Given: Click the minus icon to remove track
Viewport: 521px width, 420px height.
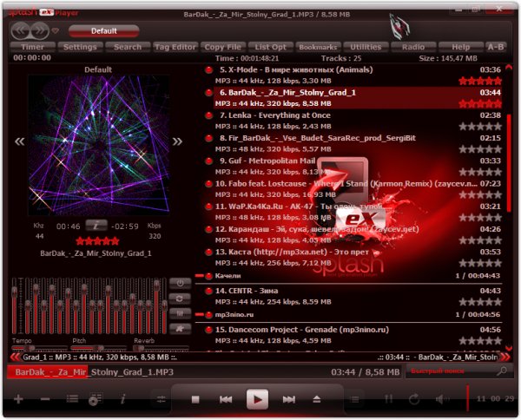Looking at the screenshot, I should pyautogui.click(x=45, y=399).
